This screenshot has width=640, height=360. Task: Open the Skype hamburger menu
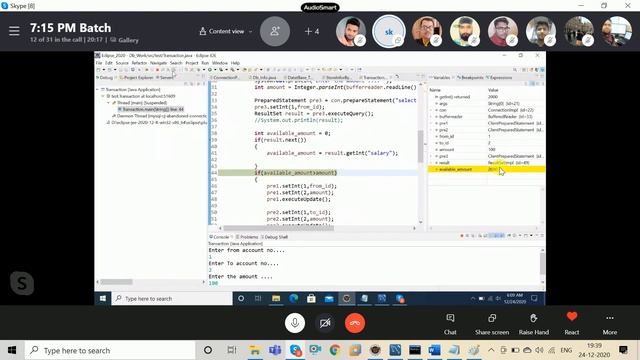(14, 31)
